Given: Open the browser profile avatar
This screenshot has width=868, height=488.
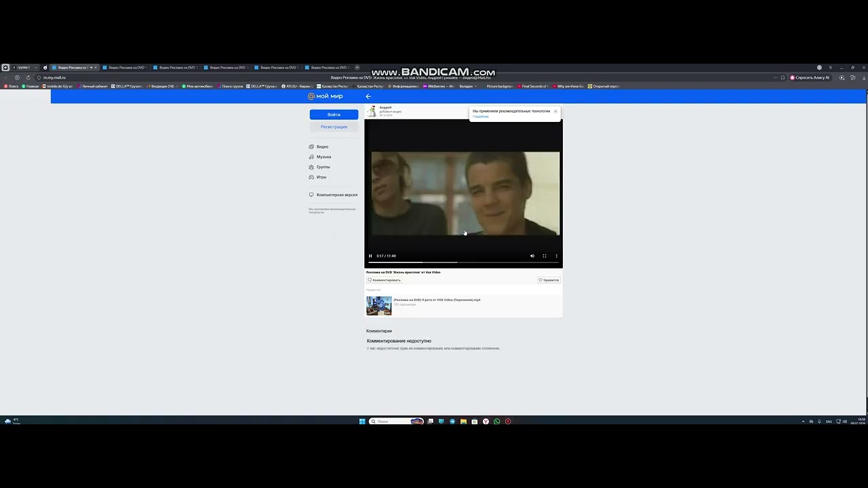Looking at the screenshot, I should 819,67.
